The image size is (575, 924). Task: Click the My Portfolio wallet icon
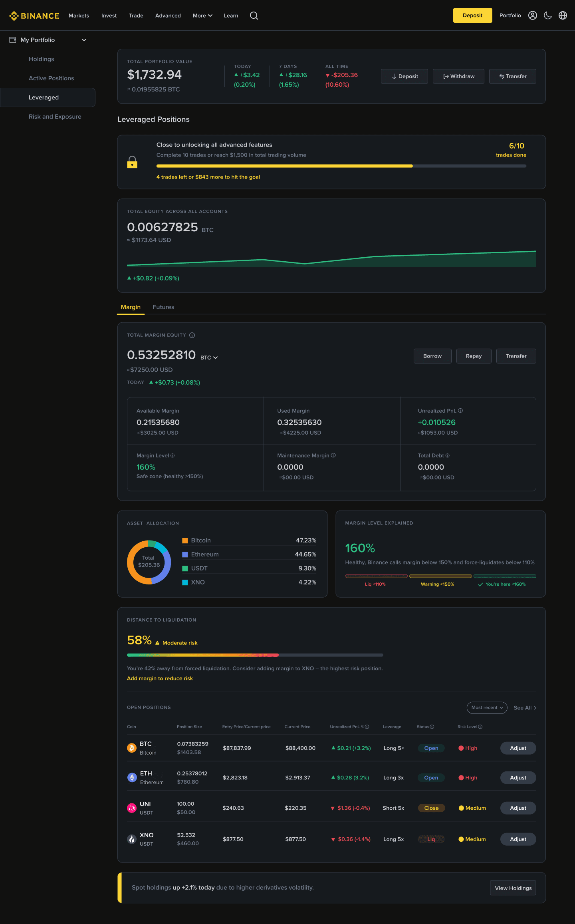click(13, 40)
